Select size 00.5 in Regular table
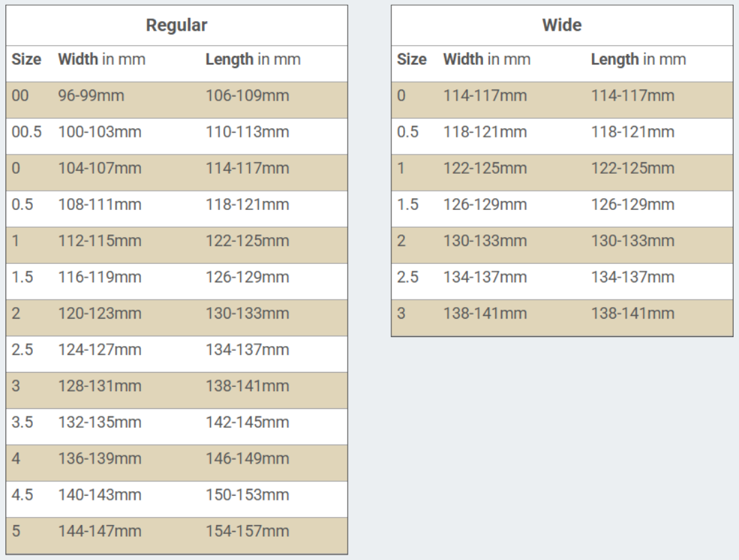This screenshot has height=560, width=739. pyautogui.click(x=27, y=132)
